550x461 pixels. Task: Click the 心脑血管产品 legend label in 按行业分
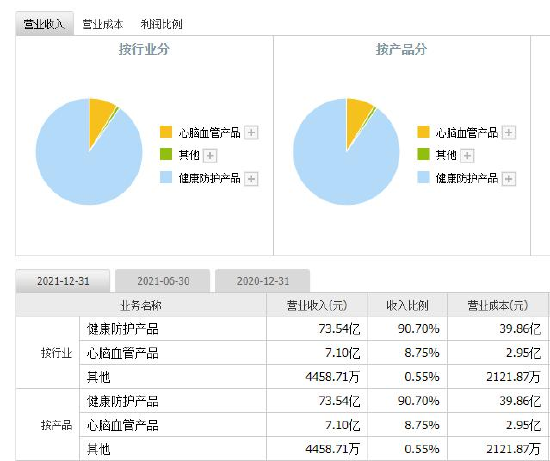click(x=209, y=133)
